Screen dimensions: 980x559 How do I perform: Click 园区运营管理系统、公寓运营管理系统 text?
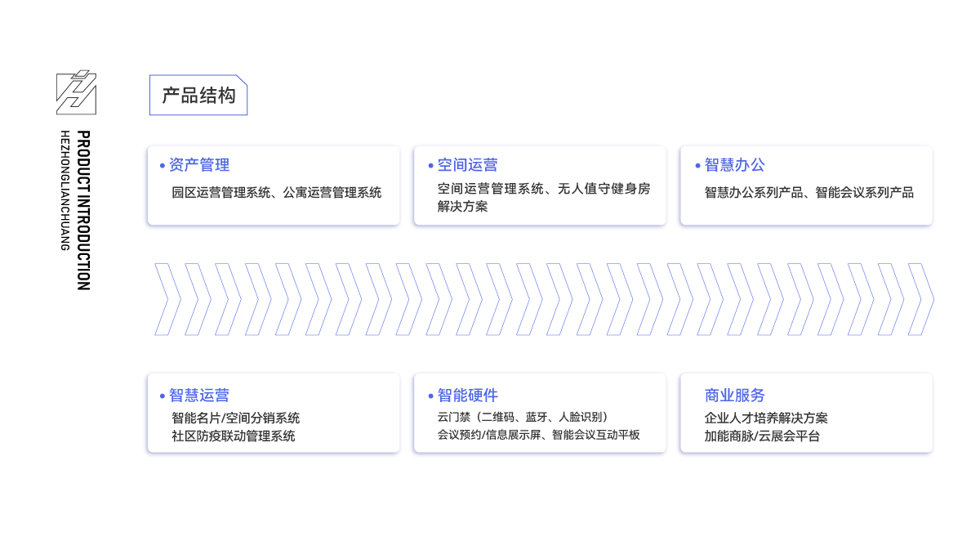click(277, 193)
